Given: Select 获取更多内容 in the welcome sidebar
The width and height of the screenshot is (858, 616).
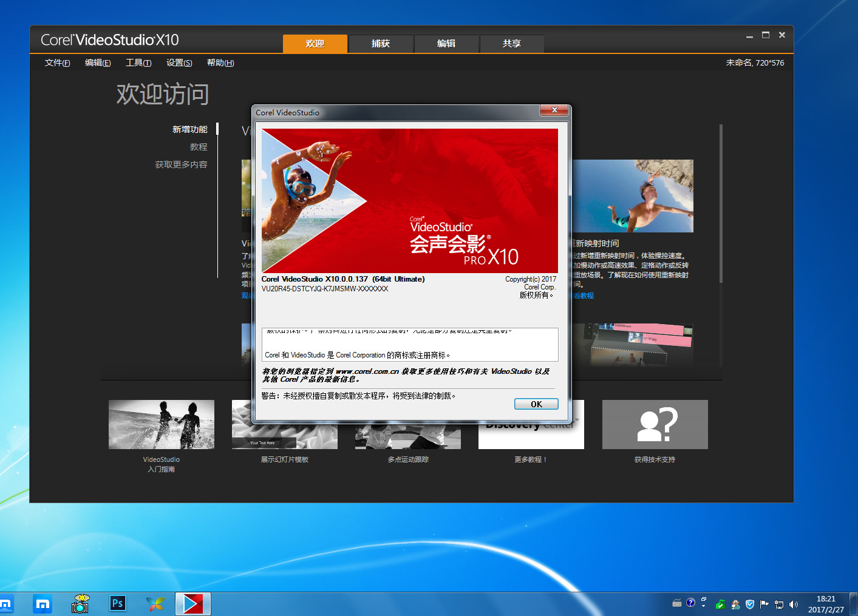Looking at the screenshot, I should point(181,164).
